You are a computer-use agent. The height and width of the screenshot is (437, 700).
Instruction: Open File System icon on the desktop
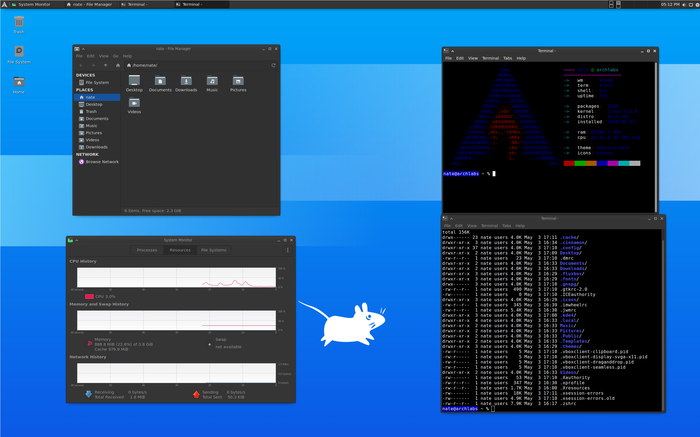point(19,54)
